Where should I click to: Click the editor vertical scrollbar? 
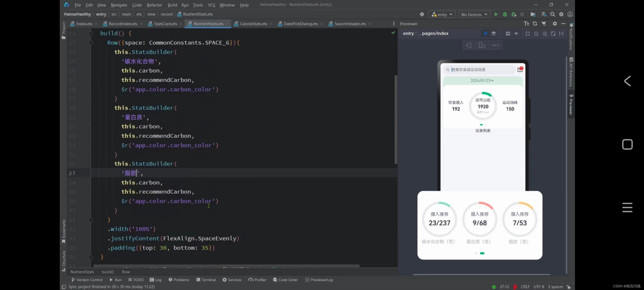coord(396,120)
